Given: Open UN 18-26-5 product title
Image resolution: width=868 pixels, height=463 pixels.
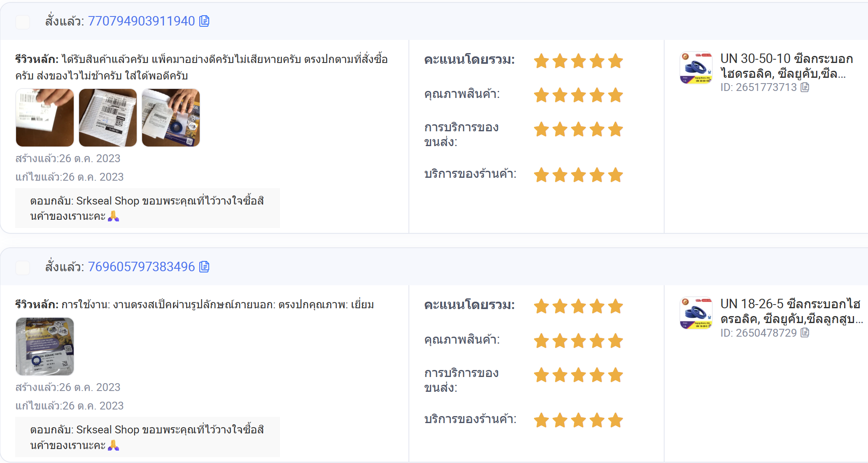Looking at the screenshot, I should tap(791, 312).
